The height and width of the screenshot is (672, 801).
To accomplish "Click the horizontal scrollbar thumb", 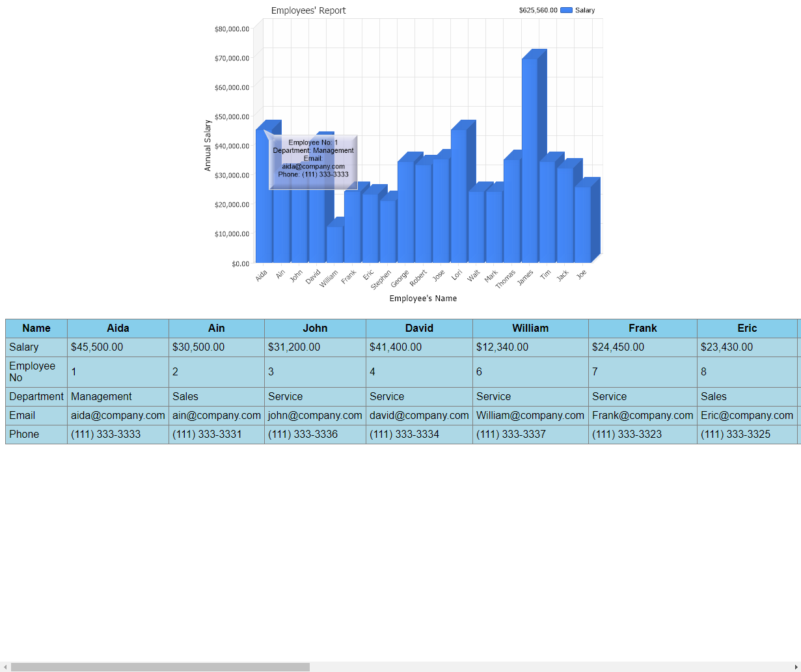I will coord(160,667).
